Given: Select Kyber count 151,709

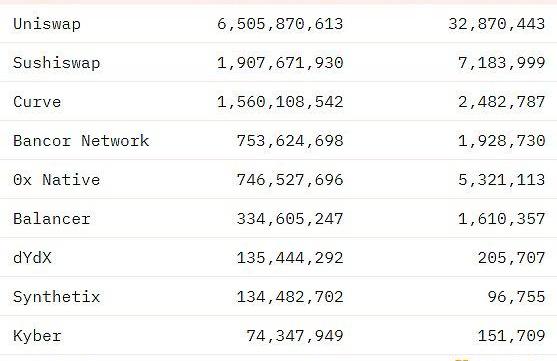Looking at the screenshot, I should tap(511, 336).
